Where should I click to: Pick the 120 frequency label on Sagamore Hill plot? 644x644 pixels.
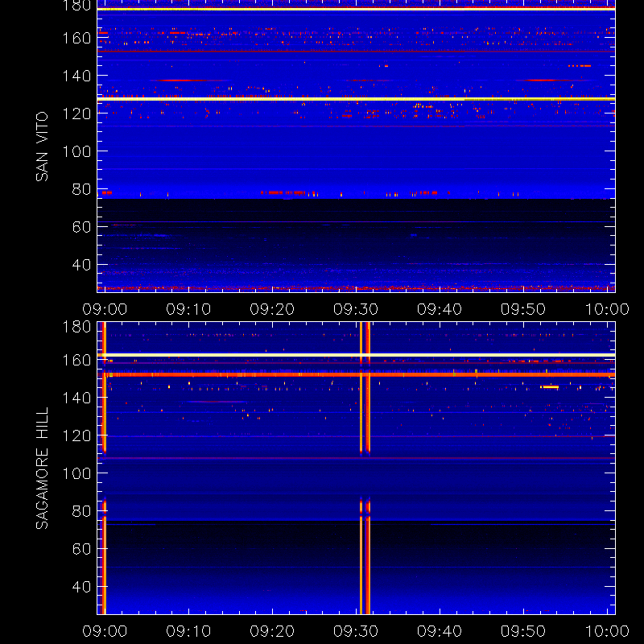(76, 436)
